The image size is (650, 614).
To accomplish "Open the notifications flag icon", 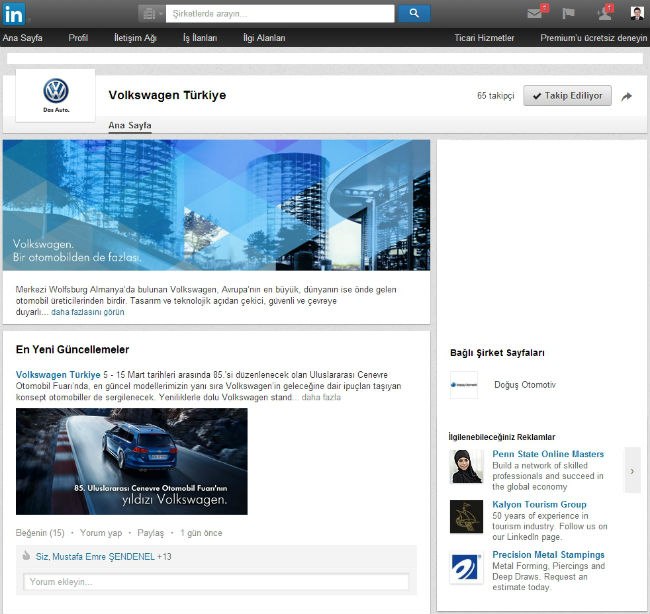I will (569, 13).
